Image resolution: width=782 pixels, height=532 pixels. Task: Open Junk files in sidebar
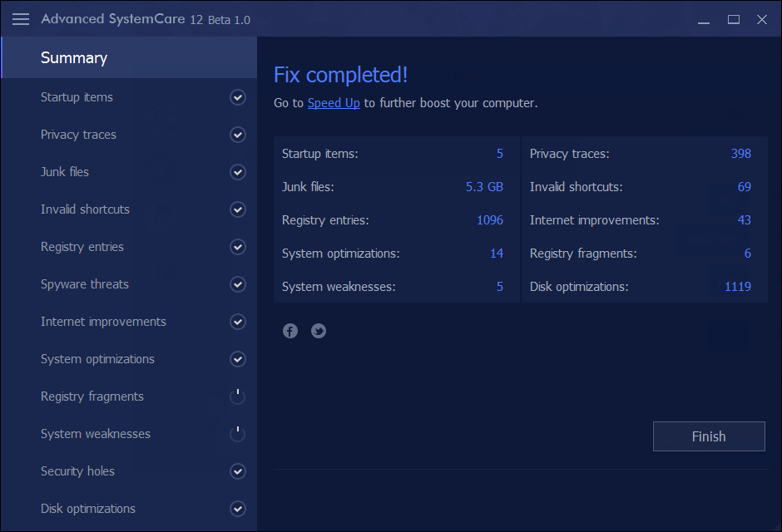(129, 172)
